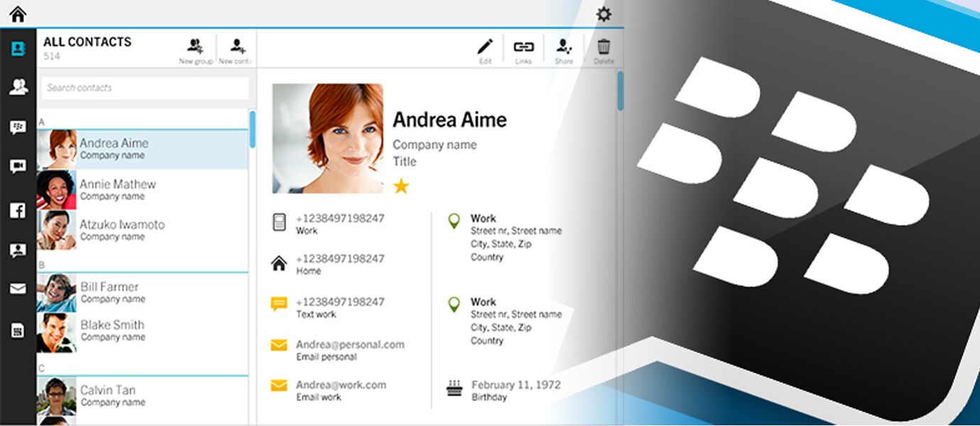Email Andrea@work.com
Viewport: 980px width, 426px height.
tap(341, 385)
